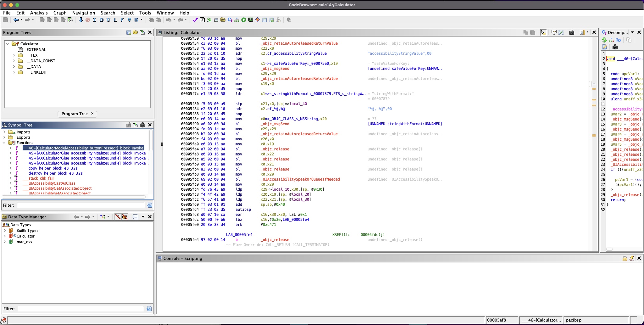Go to next Undefined using the U icon
The width and height of the screenshot is (644, 325).
tap(108, 20)
